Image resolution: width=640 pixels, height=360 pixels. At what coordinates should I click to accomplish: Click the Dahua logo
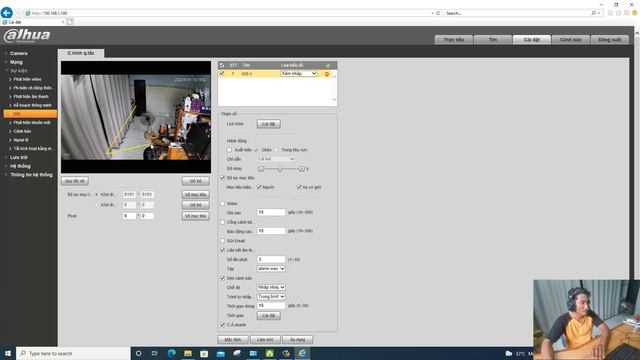pos(27,36)
